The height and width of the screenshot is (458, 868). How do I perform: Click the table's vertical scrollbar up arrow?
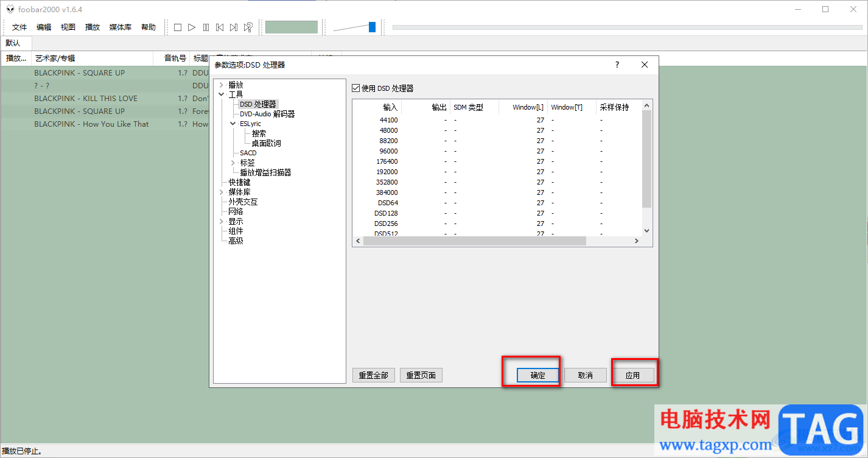pos(647,106)
